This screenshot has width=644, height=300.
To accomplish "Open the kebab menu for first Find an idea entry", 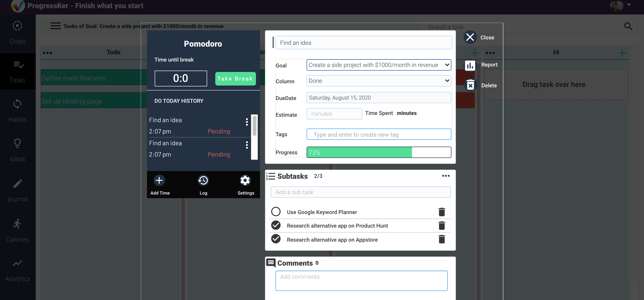I will tap(247, 122).
